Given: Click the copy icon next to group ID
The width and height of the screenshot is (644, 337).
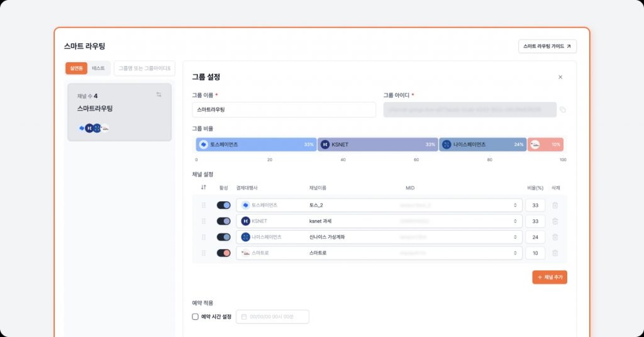Looking at the screenshot, I should [x=563, y=110].
